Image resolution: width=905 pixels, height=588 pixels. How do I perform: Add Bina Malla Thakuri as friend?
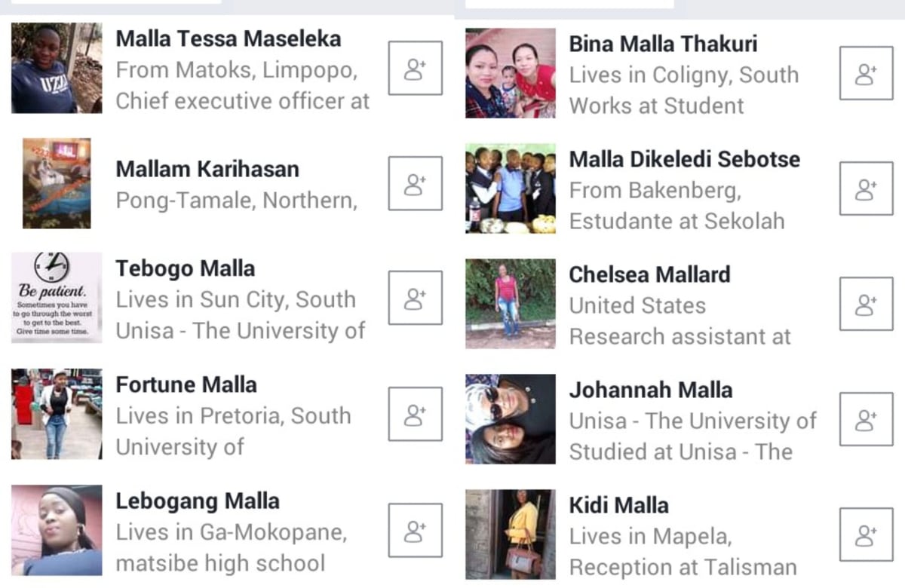(x=866, y=73)
